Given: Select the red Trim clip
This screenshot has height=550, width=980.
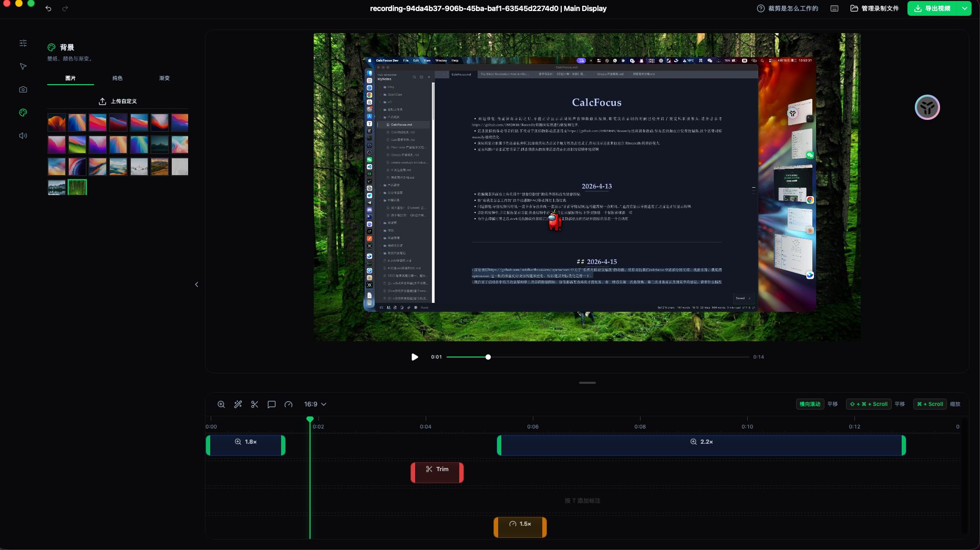Looking at the screenshot, I should [x=437, y=472].
